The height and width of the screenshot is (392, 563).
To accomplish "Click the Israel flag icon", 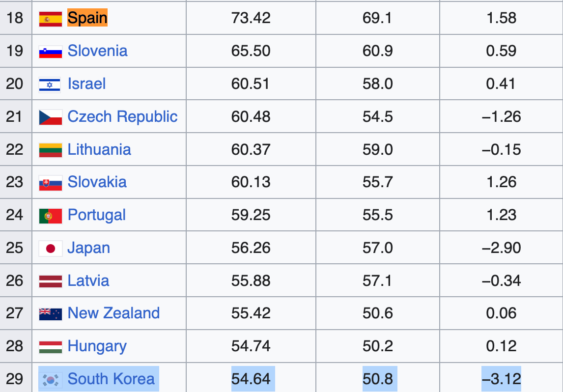I will tap(50, 84).
